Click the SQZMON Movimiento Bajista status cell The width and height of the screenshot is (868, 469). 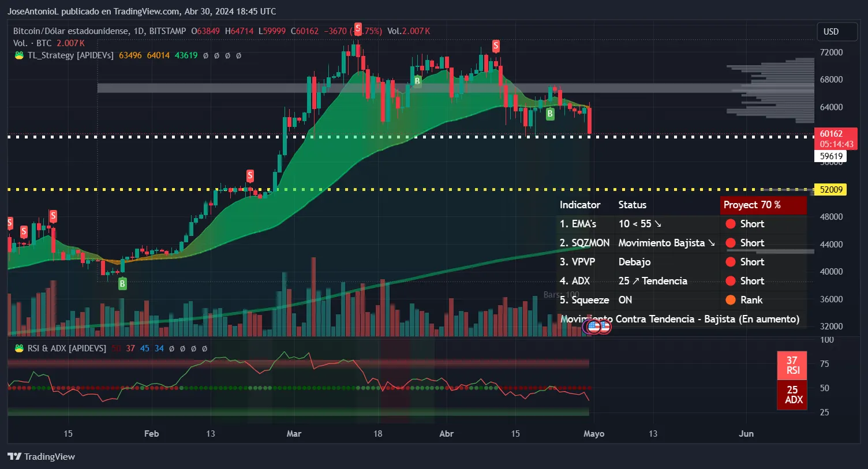coord(666,243)
